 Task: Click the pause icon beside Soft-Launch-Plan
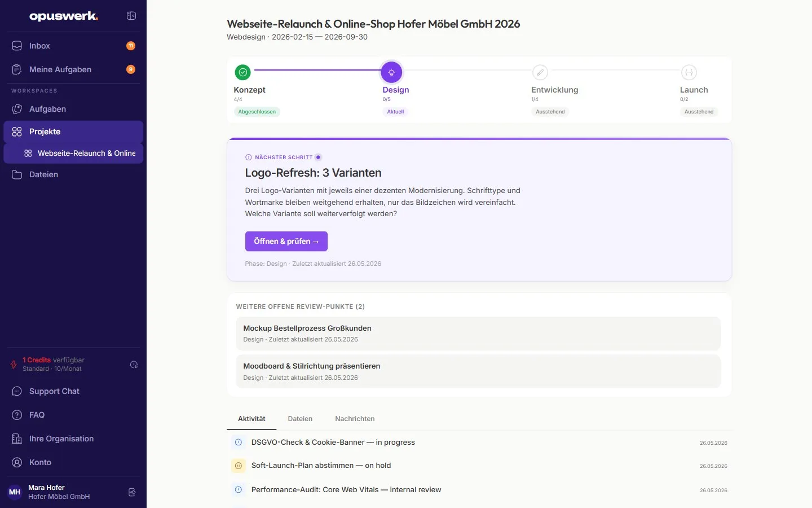[x=239, y=466]
